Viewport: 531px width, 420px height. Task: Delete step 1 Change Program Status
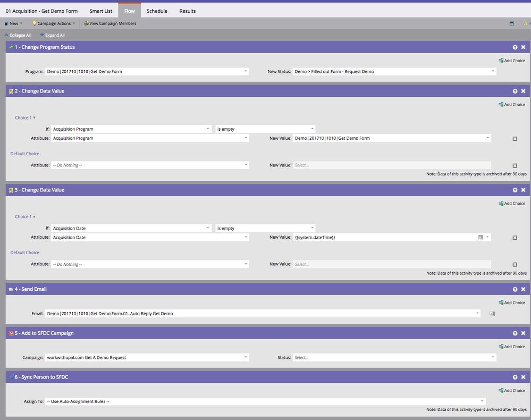pos(523,47)
